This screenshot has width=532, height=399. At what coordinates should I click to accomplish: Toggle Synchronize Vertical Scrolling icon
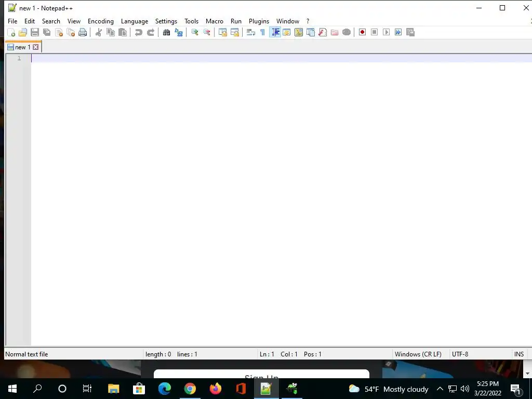[x=222, y=32]
